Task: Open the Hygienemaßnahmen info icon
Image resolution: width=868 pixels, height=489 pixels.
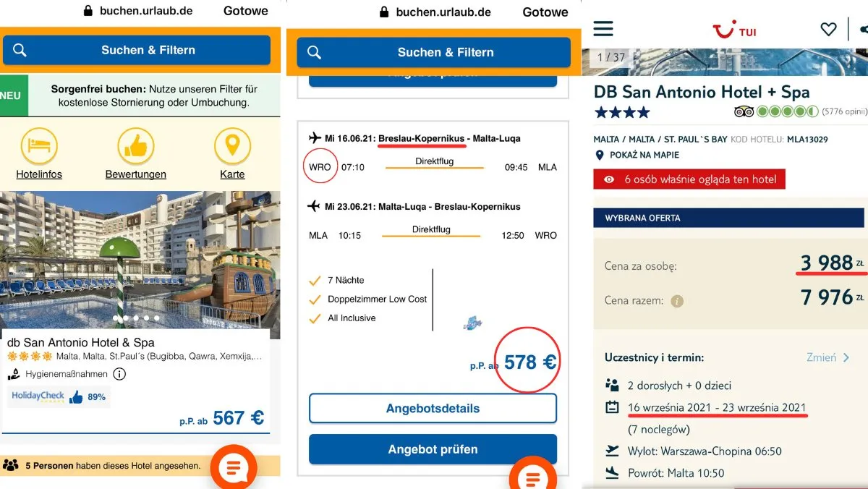Action: click(x=119, y=374)
